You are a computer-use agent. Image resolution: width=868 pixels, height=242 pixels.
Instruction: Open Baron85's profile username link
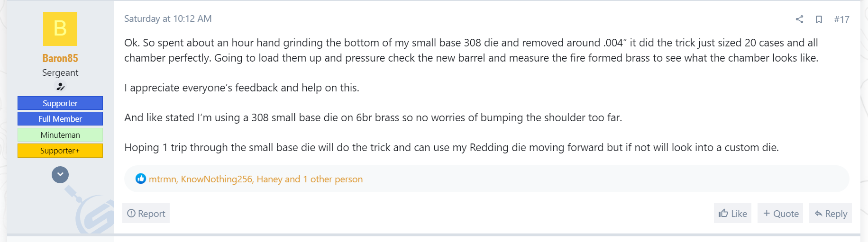pyautogui.click(x=60, y=58)
